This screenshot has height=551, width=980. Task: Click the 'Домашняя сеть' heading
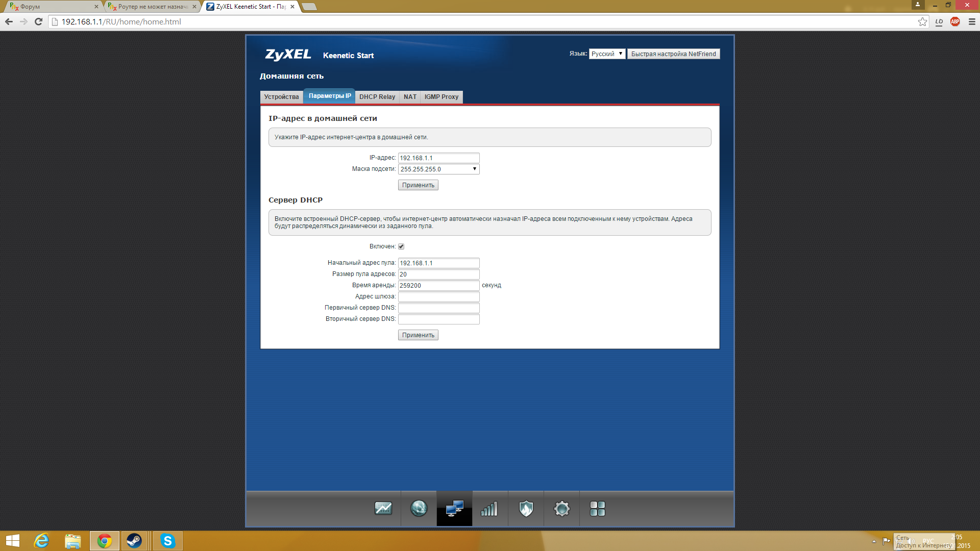291,76
